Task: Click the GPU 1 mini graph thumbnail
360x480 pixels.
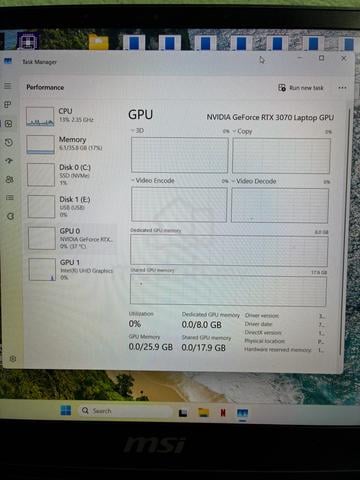Action: (x=42, y=269)
